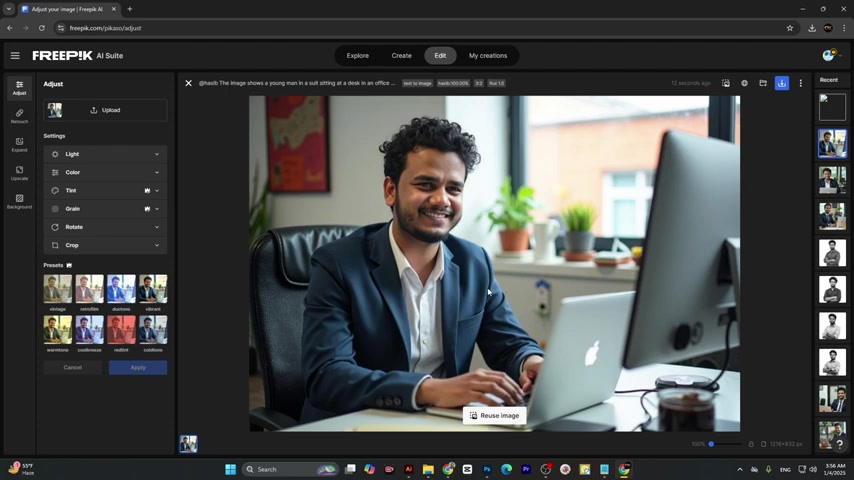
Task: Click the source image thumbnail beside Upload
Action: point(54,110)
